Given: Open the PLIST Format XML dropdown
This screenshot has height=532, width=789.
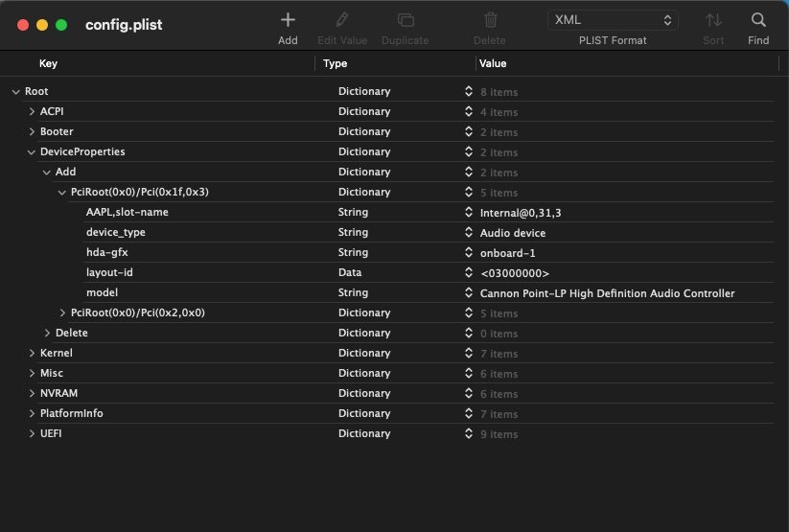Looking at the screenshot, I should coord(613,20).
